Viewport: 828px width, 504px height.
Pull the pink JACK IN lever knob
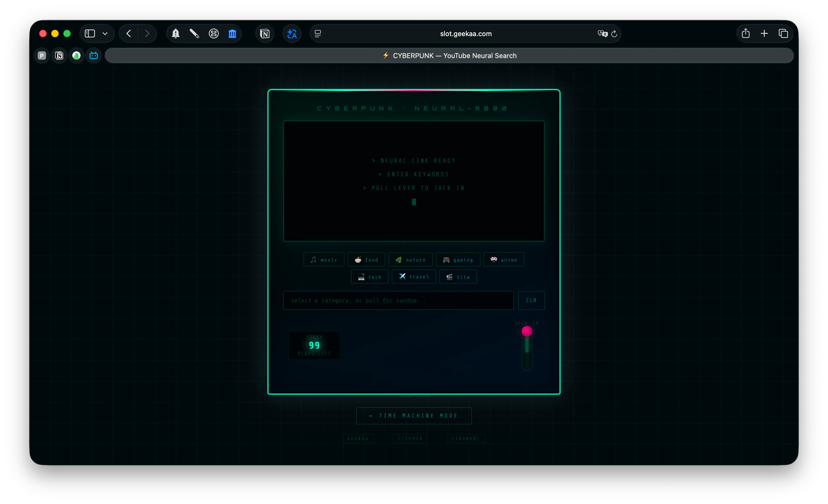click(x=527, y=332)
